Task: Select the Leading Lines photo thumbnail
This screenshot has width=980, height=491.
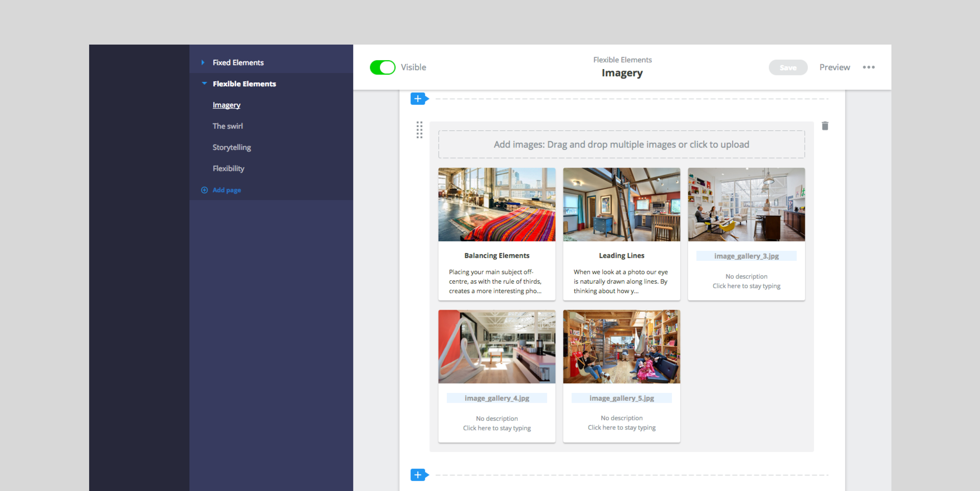Action: tap(621, 204)
